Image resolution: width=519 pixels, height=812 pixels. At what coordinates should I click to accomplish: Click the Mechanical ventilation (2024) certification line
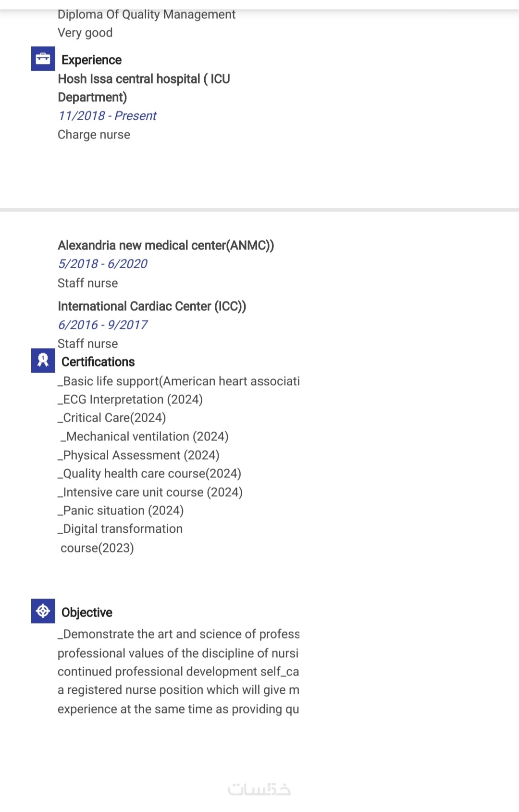coord(144,437)
